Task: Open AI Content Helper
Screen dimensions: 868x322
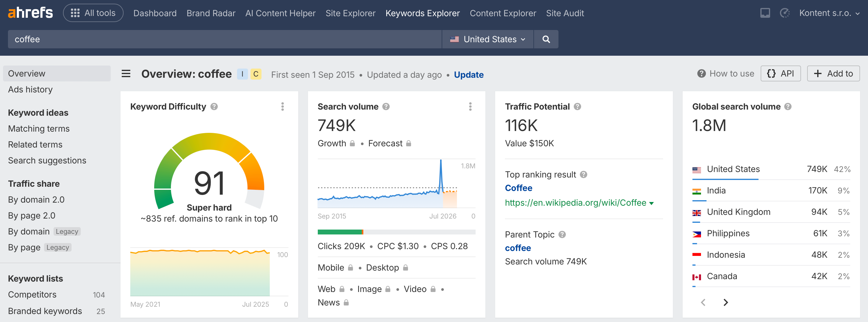Action: (x=280, y=13)
